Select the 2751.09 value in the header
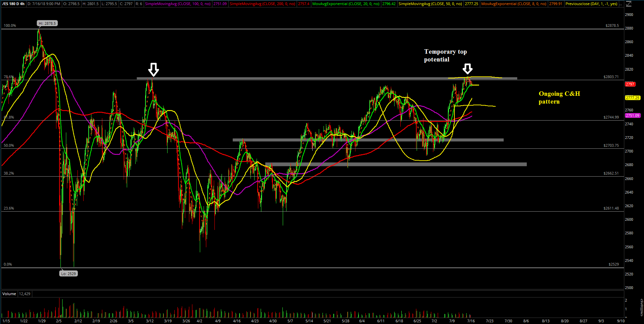 pyautogui.click(x=220, y=4)
